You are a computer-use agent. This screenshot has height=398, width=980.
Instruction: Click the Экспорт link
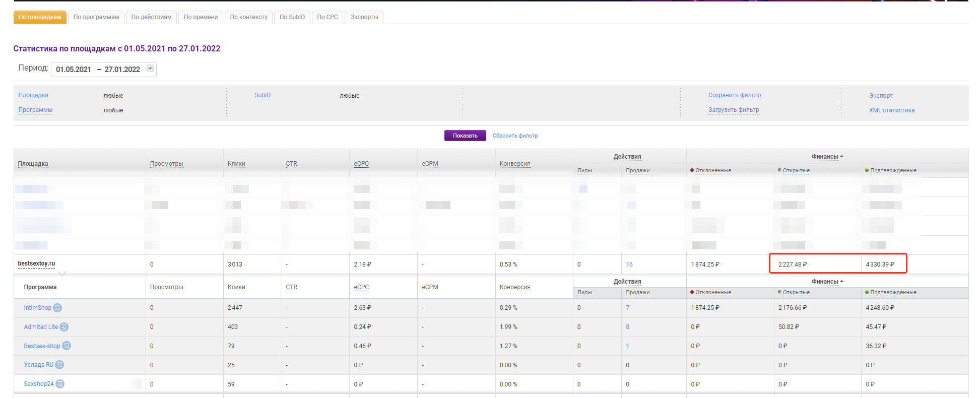[881, 96]
